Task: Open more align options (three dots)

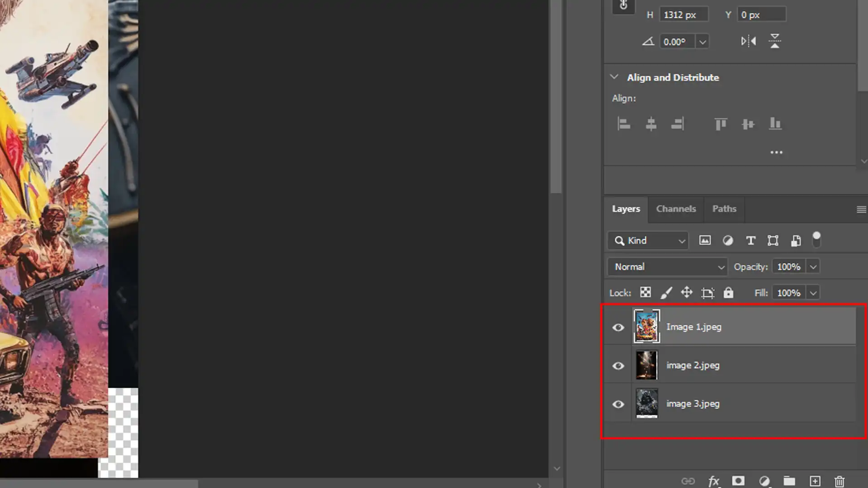Action: (776, 153)
